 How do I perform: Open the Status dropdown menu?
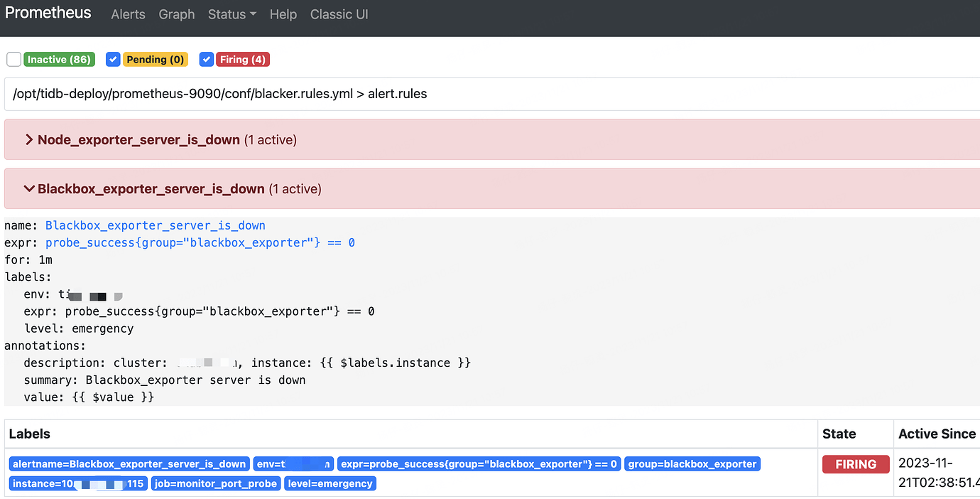pos(232,14)
